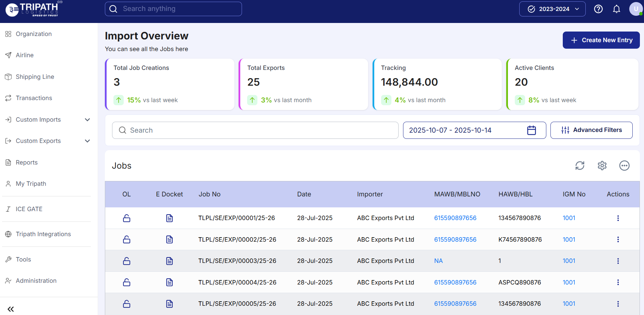This screenshot has height=315, width=644.
Task: Click the Tripath Integrations globe icon
Action: point(9,234)
